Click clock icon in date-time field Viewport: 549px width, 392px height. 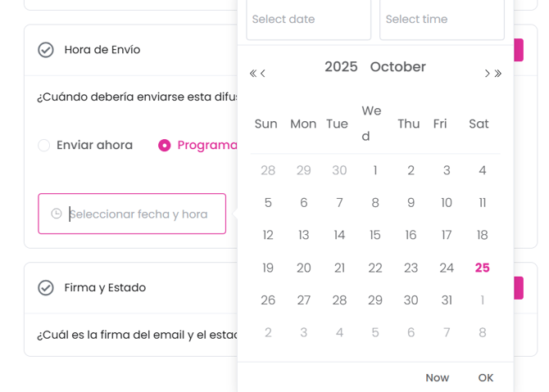tap(57, 214)
